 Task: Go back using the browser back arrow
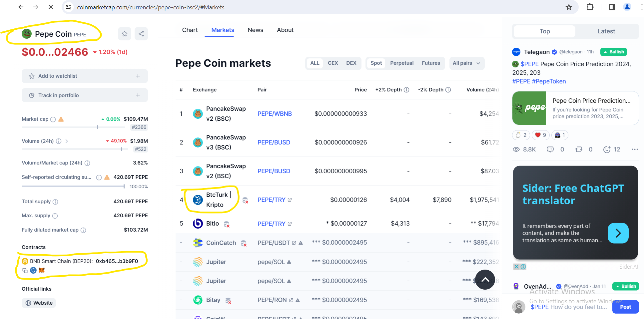[21, 7]
